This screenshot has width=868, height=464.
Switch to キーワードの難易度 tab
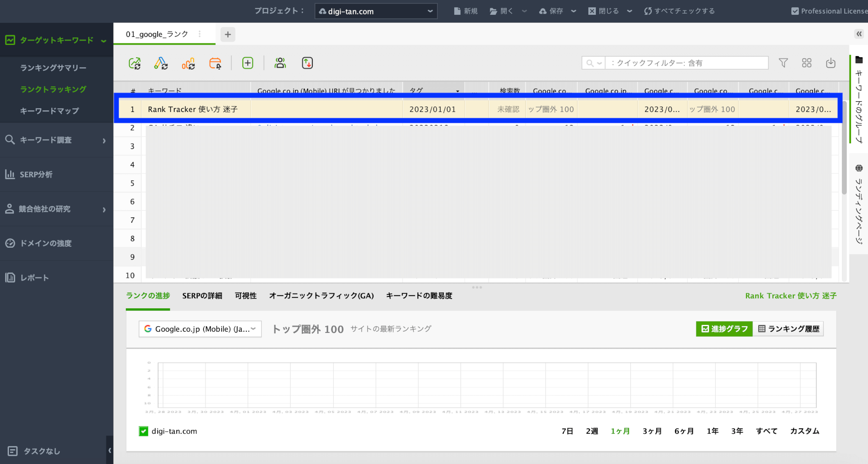(x=419, y=296)
